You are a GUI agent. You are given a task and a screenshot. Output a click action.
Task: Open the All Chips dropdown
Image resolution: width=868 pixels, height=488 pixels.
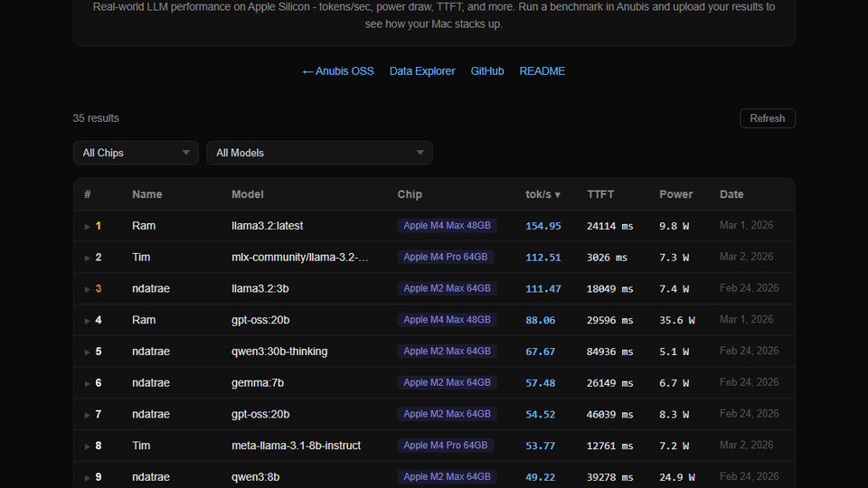tap(136, 153)
